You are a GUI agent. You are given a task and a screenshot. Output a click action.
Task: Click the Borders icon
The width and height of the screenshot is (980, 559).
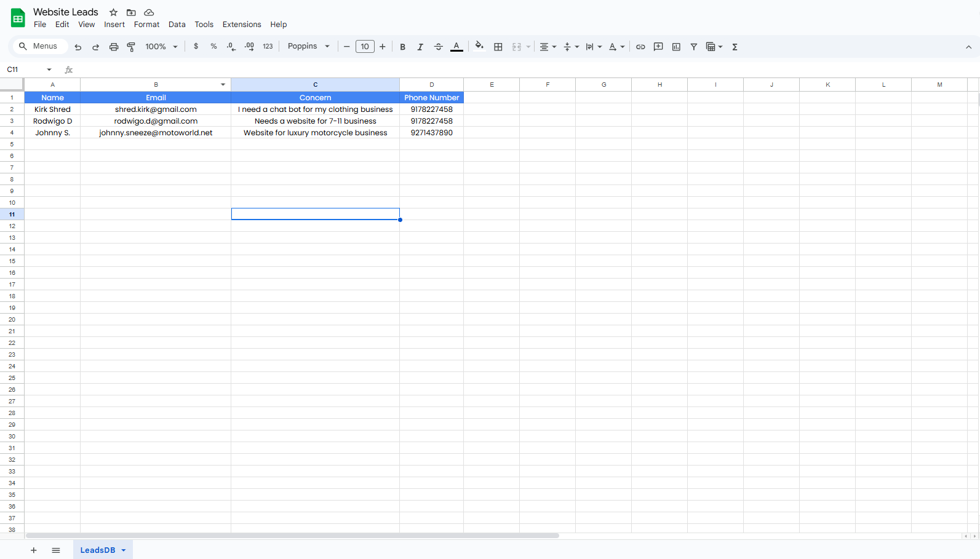498,47
